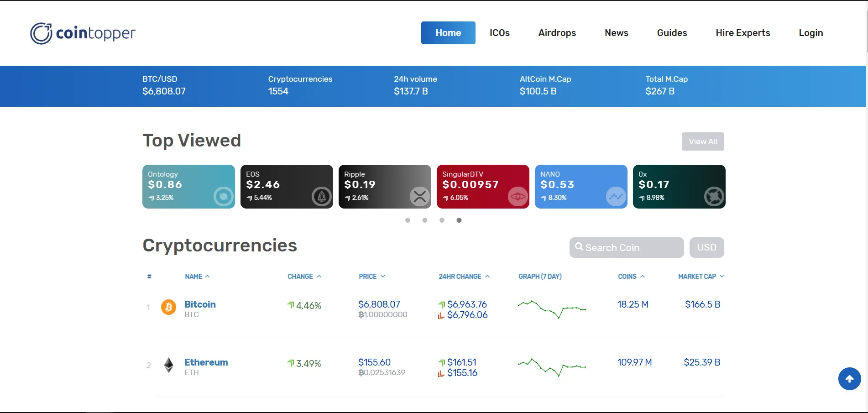This screenshot has height=413, width=868.
Task: Open the ICOs menu item
Action: pos(500,33)
